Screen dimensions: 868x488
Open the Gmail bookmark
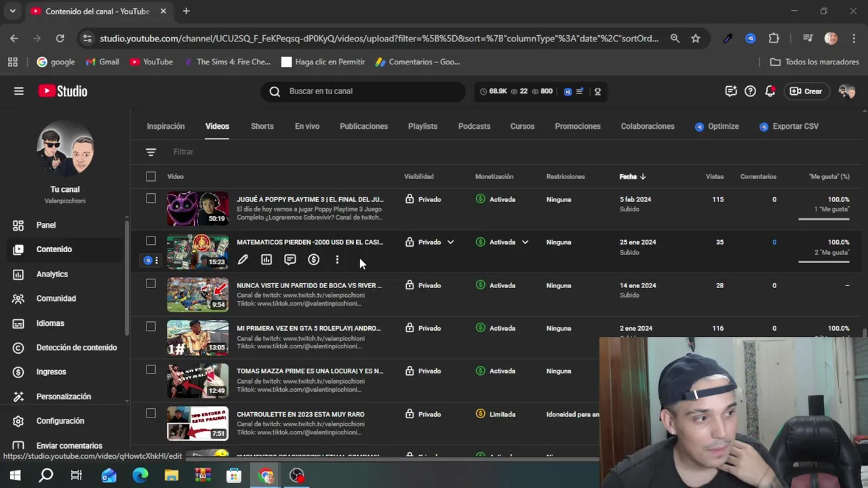click(102, 62)
